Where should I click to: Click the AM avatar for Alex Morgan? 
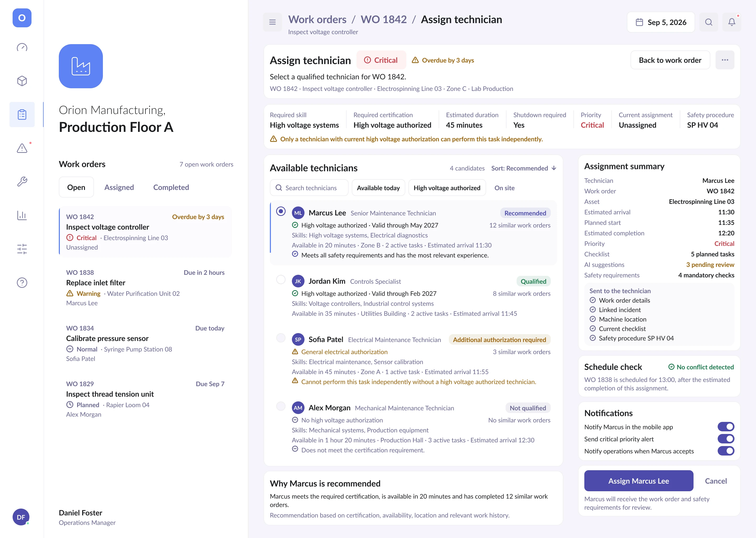click(x=298, y=408)
